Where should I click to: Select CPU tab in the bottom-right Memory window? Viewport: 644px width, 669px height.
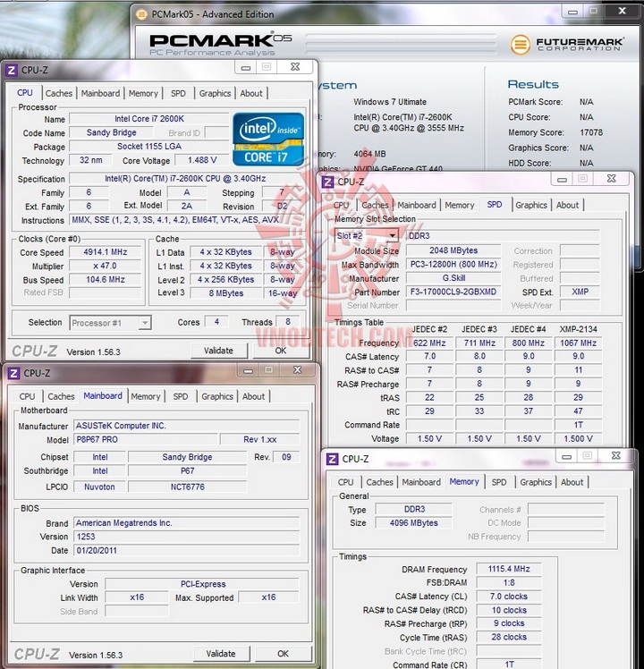(x=345, y=482)
